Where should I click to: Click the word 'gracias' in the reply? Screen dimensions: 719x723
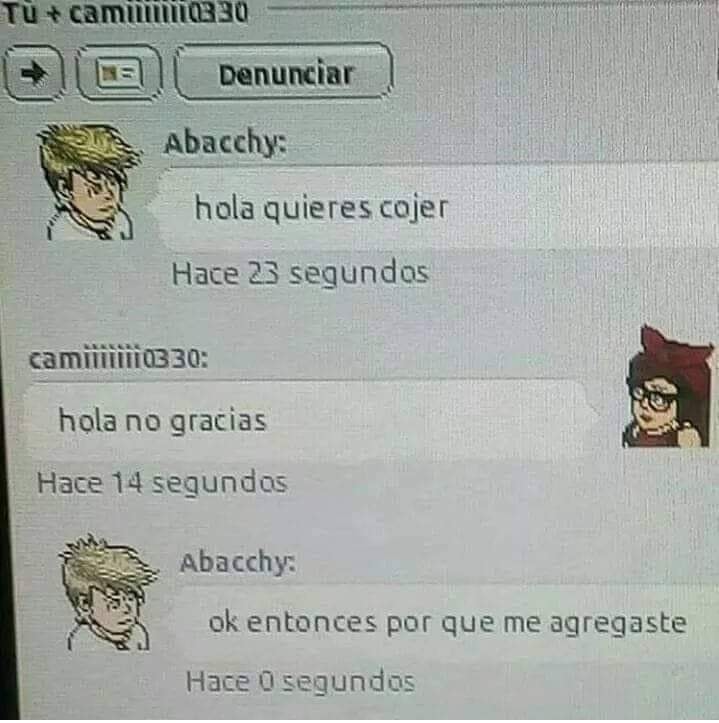pyautogui.click(x=219, y=421)
